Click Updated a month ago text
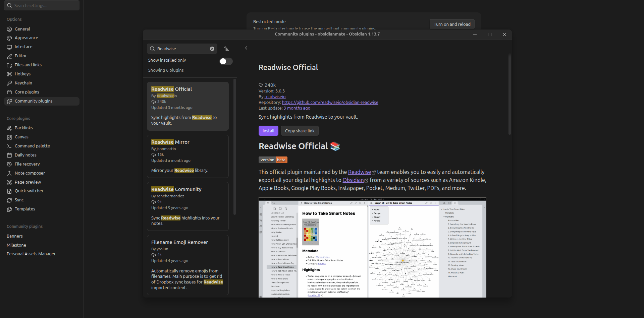 [x=171, y=161]
